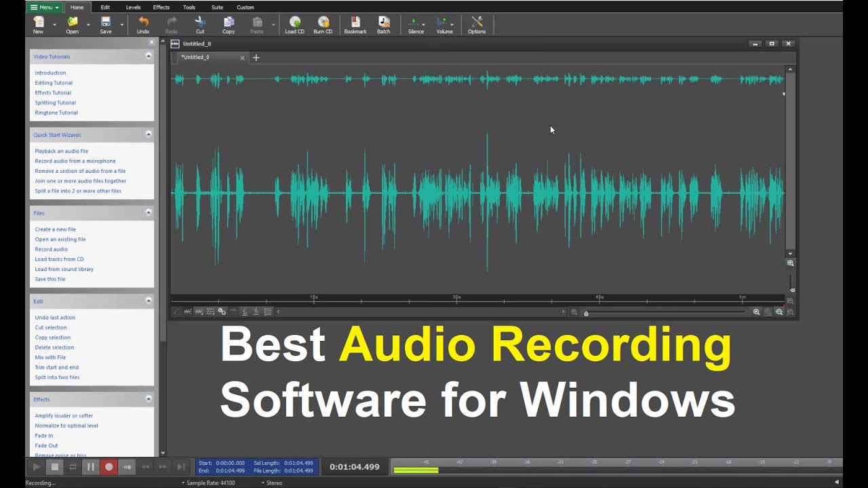Open the Options panel
The height and width of the screenshot is (488, 868).
point(477,24)
